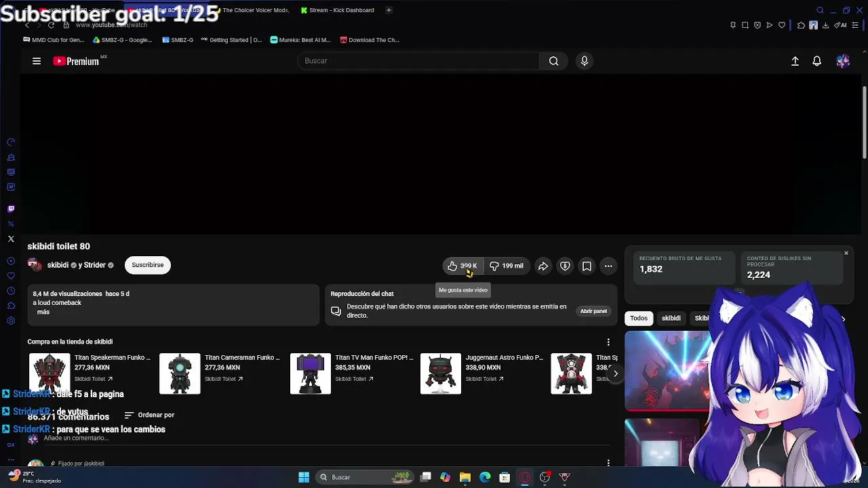Open the browser extensions puzzle icon
Image resolution: width=868 pixels, height=488 pixels.
tap(801, 25)
